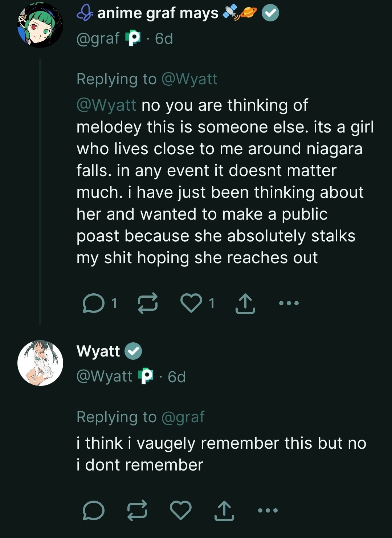Open @graf in 'Replying to' line
392x538 pixels.
point(183,417)
